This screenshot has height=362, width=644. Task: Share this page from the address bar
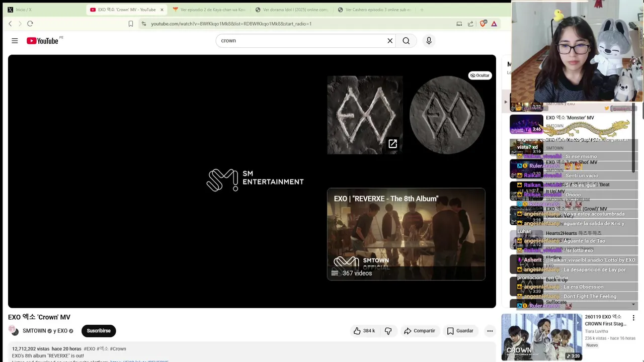tap(470, 24)
